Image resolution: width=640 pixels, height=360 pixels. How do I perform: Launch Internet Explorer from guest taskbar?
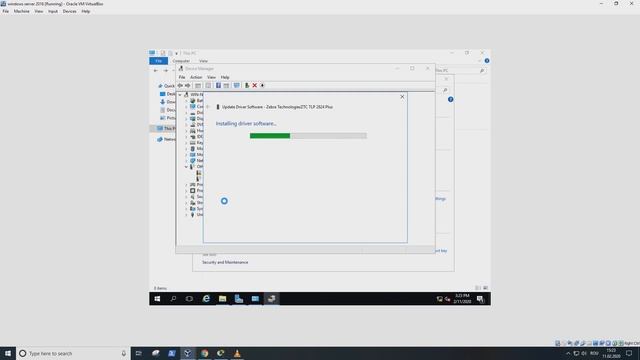pyautogui.click(x=206, y=299)
